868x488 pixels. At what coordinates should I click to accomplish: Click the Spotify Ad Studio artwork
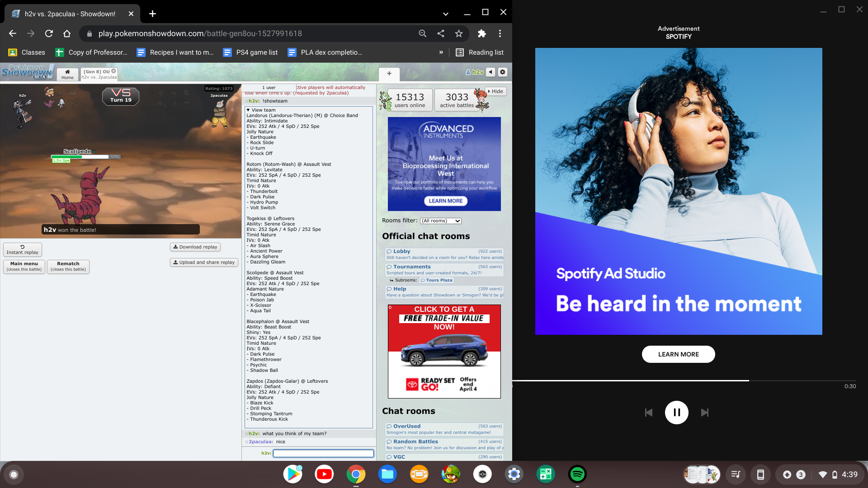(679, 191)
